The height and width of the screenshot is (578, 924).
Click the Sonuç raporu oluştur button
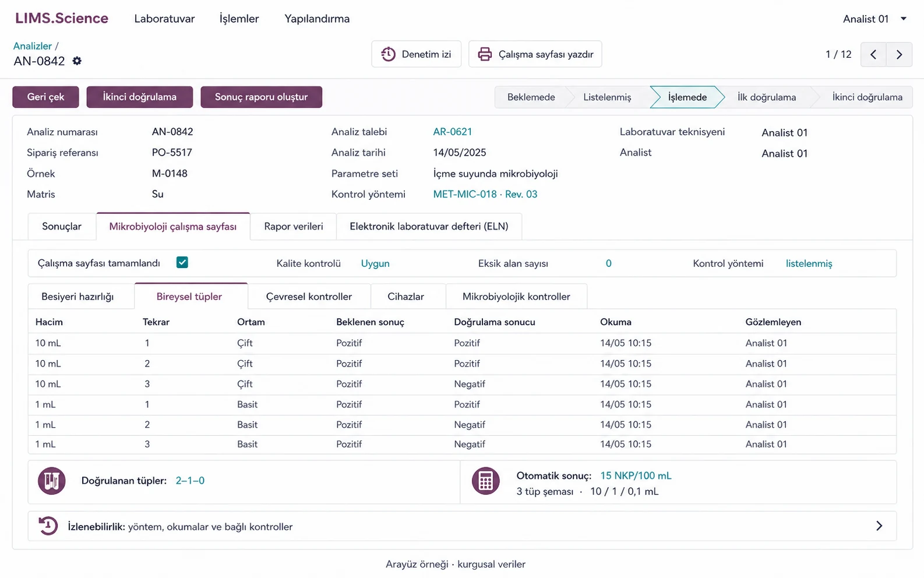tap(261, 97)
